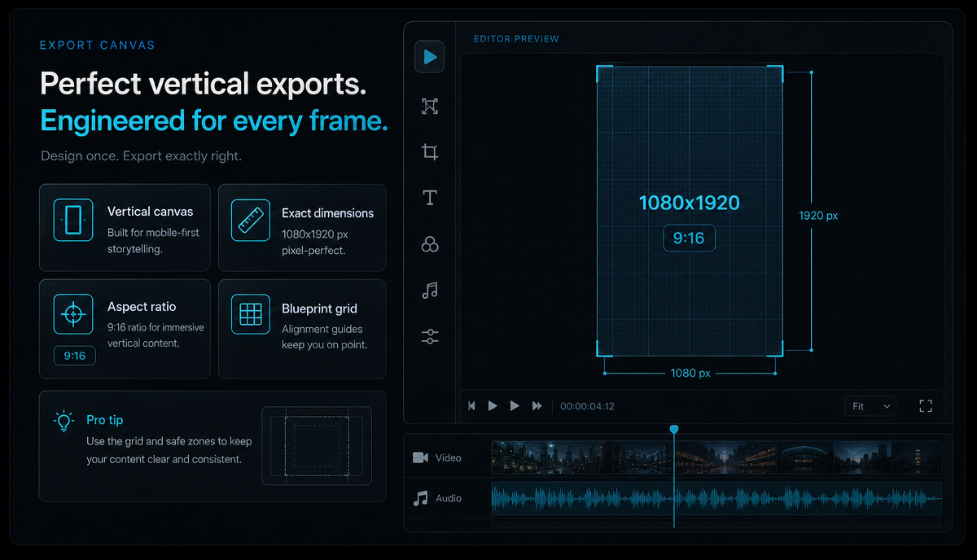This screenshot has width=977, height=560.
Task: Toggle fullscreen preview icon
Action: tap(926, 405)
